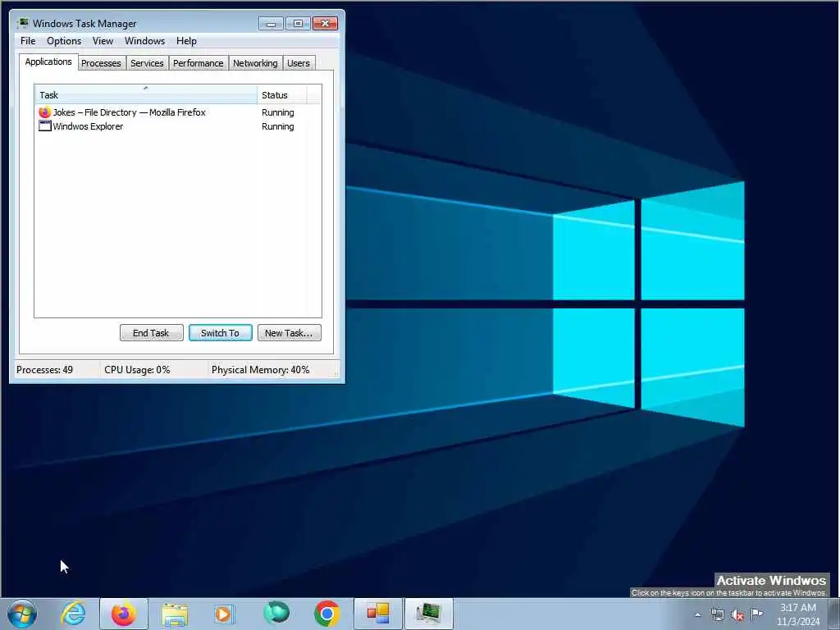Select the Applications tab

pyautogui.click(x=48, y=62)
